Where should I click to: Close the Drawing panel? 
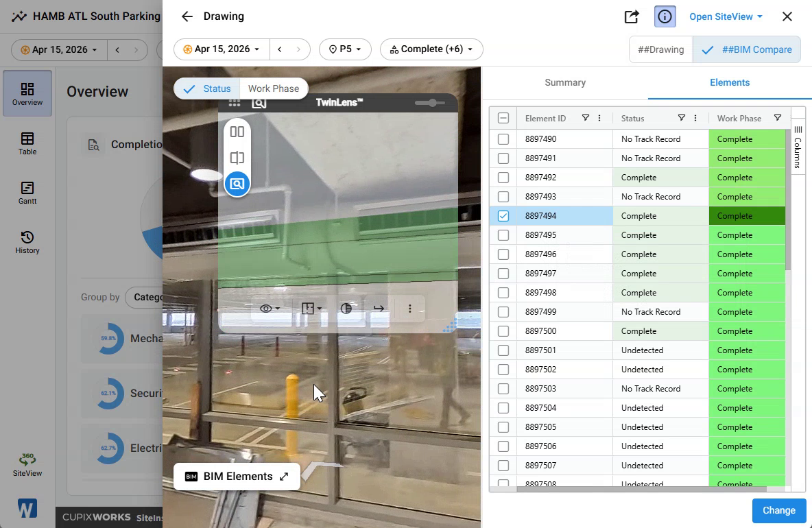(787, 16)
